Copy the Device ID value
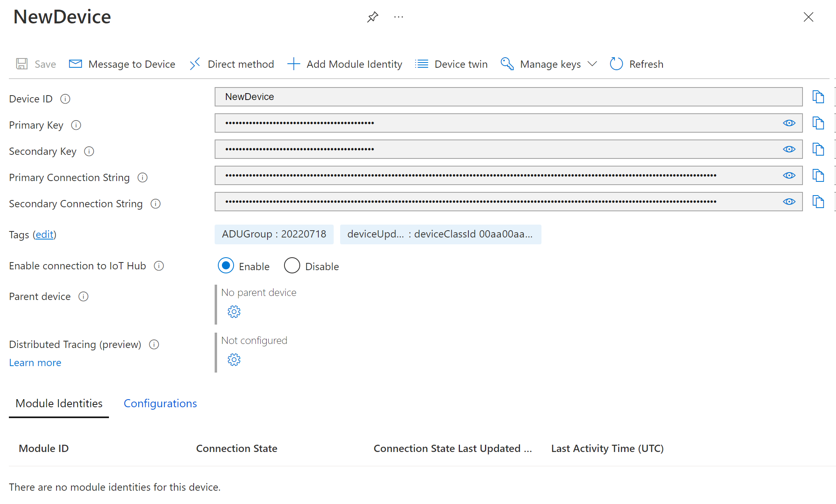The width and height of the screenshot is (836, 504). click(x=818, y=97)
